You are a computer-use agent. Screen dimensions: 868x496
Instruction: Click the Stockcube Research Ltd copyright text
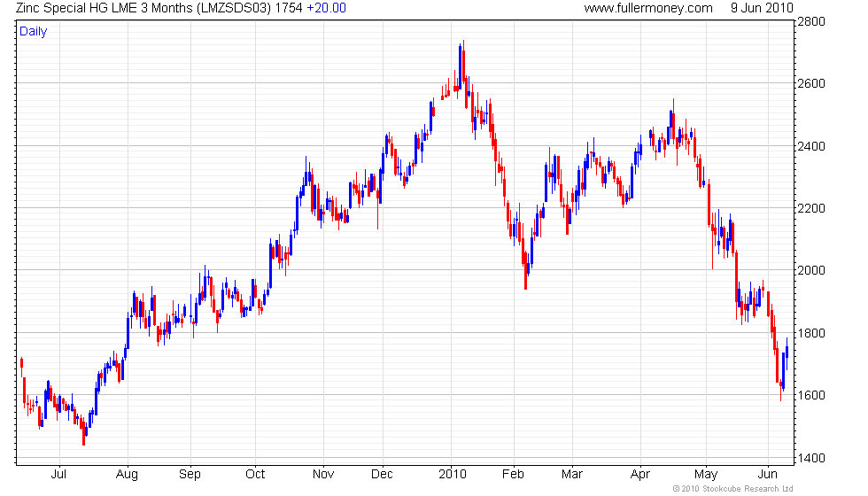coord(733,489)
